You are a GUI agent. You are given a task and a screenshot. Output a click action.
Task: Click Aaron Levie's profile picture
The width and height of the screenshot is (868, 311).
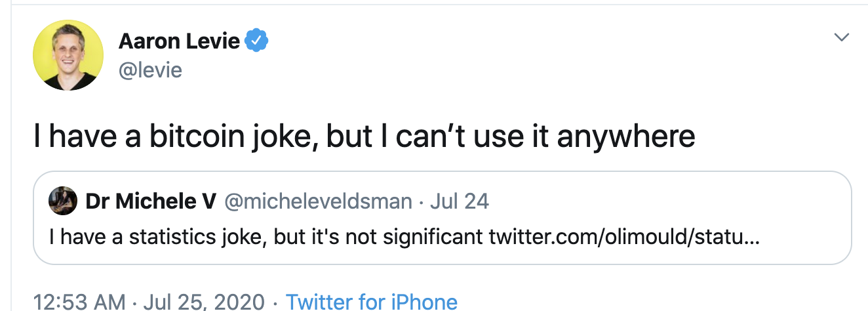click(68, 55)
